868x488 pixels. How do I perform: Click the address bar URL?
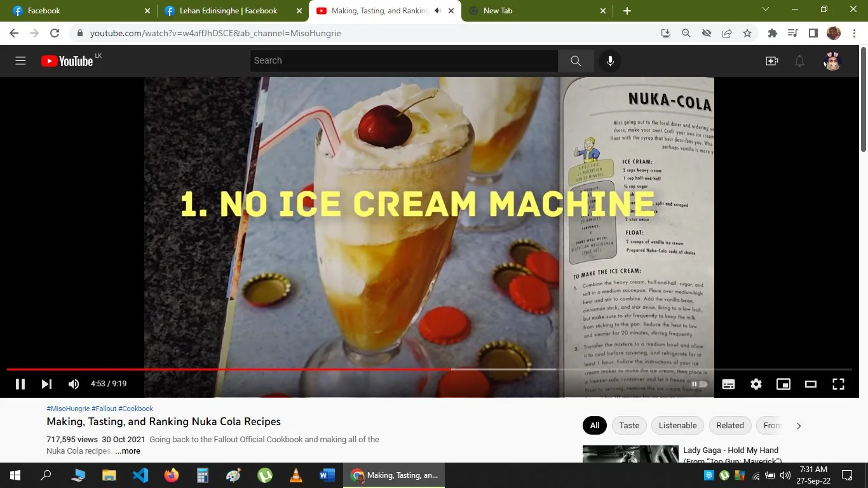point(215,33)
